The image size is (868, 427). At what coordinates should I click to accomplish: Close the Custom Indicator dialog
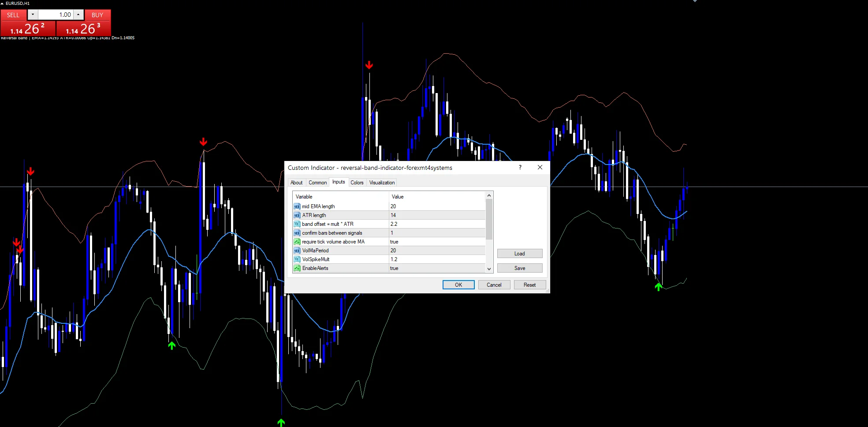[540, 167]
